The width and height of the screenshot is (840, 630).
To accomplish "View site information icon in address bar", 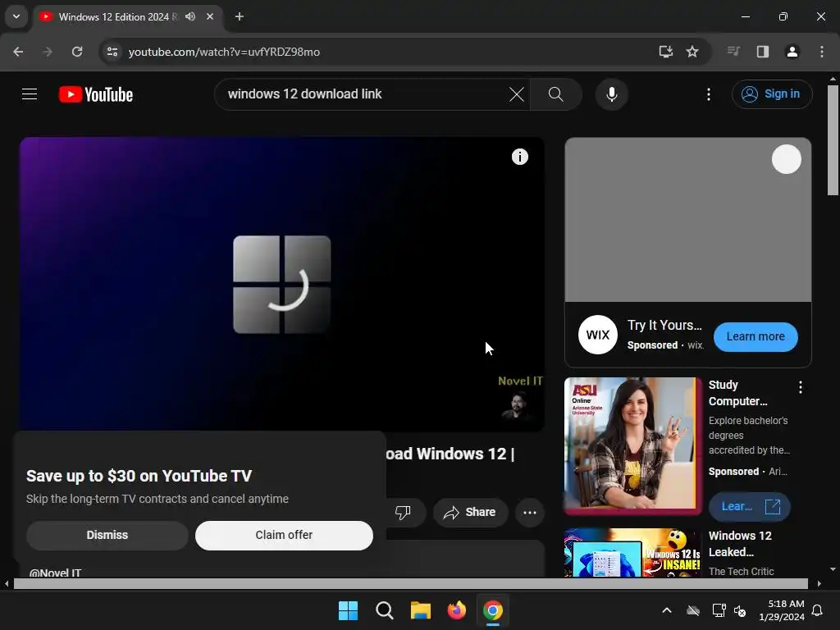I will pos(112,52).
